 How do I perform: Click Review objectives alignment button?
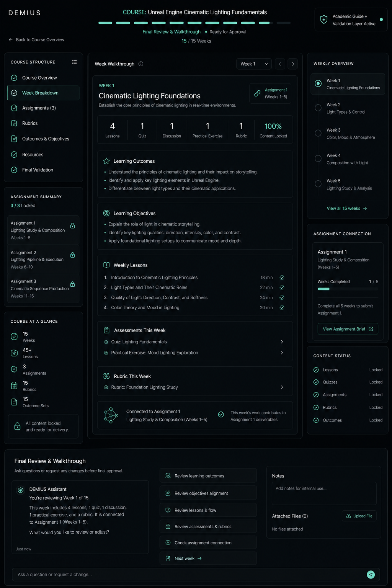click(x=208, y=493)
